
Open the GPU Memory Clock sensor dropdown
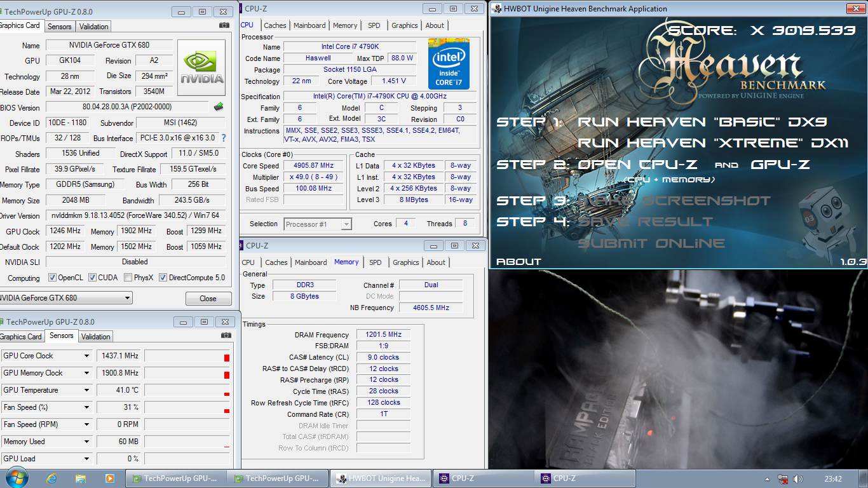(x=87, y=373)
